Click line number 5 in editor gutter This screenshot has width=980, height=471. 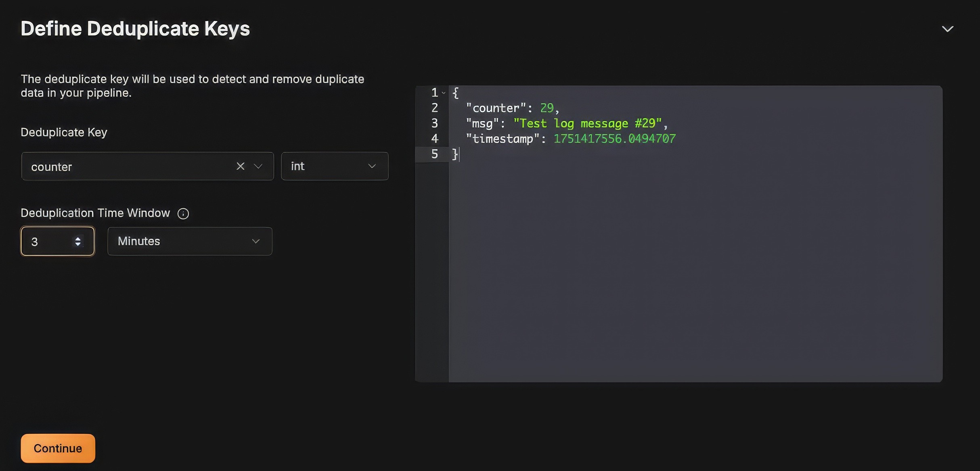(x=434, y=154)
